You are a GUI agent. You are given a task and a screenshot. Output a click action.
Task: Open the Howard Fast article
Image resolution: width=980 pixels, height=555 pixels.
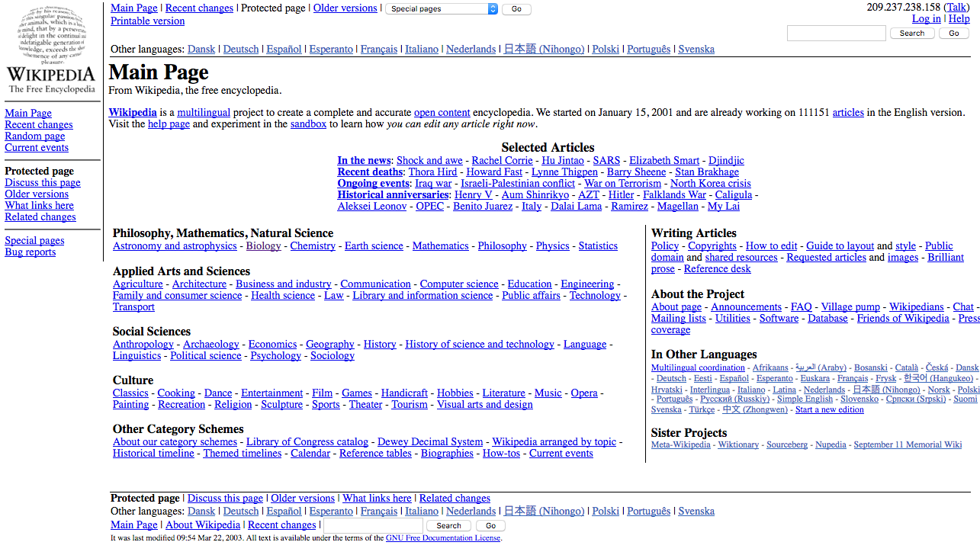click(494, 172)
